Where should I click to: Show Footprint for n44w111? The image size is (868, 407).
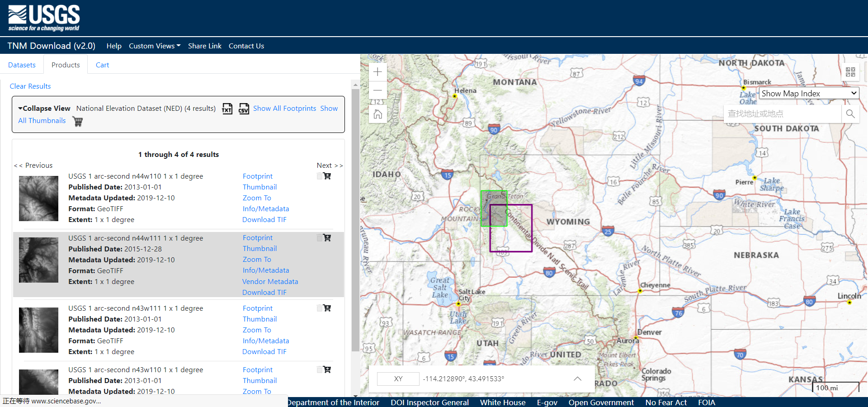(x=258, y=237)
